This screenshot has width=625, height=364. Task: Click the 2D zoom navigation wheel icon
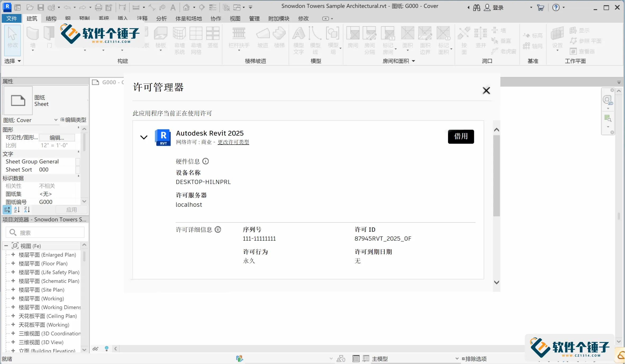[608, 100]
